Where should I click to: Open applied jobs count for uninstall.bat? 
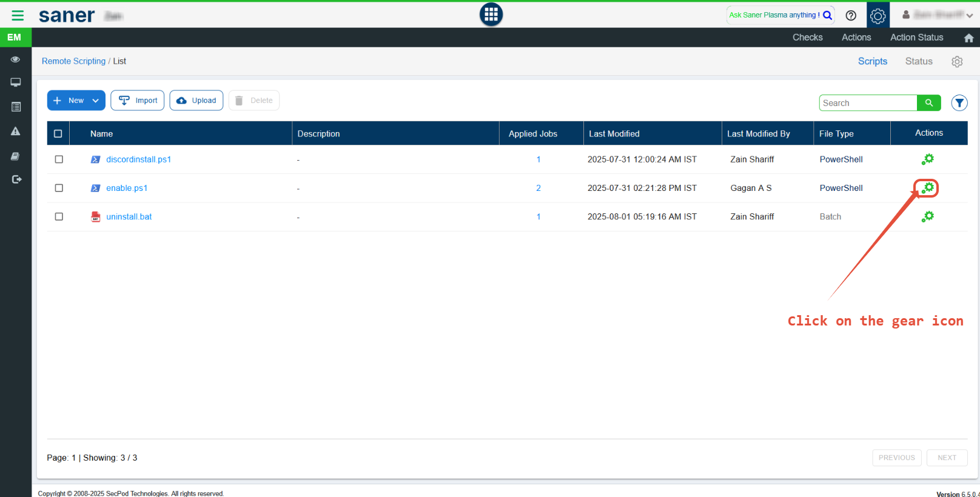pos(539,216)
